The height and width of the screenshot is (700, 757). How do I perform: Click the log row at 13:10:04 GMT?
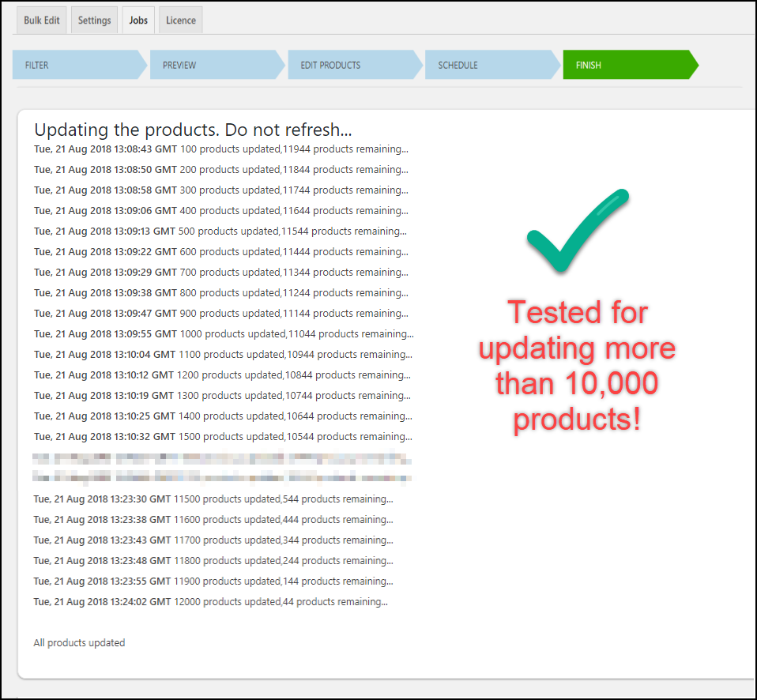click(x=223, y=354)
